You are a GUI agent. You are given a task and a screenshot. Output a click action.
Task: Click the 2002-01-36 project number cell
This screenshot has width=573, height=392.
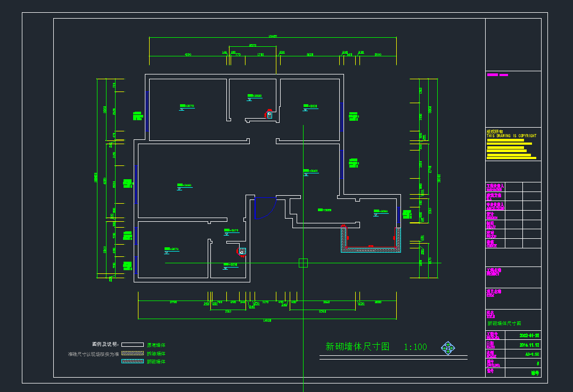[x=529, y=336]
